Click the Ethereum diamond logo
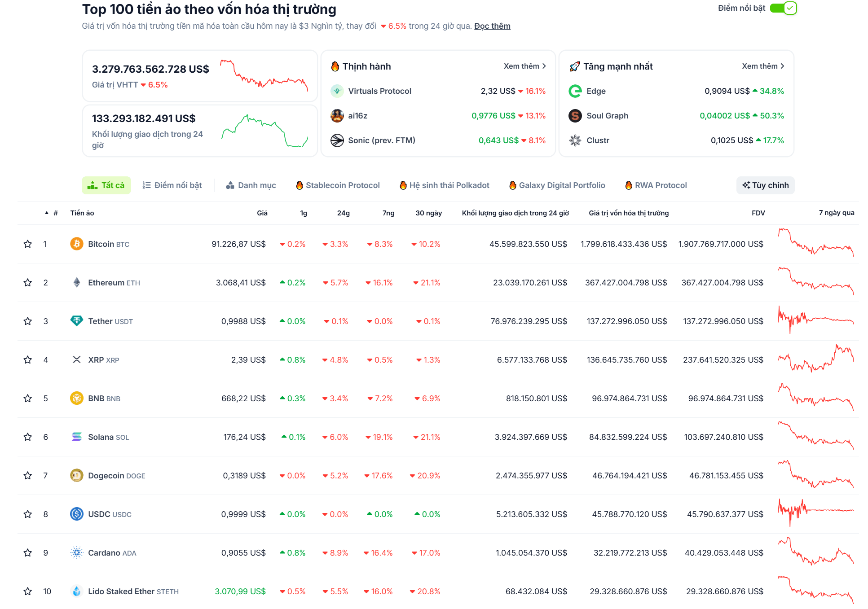Image resolution: width=868 pixels, height=609 pixels. [77, 282]
